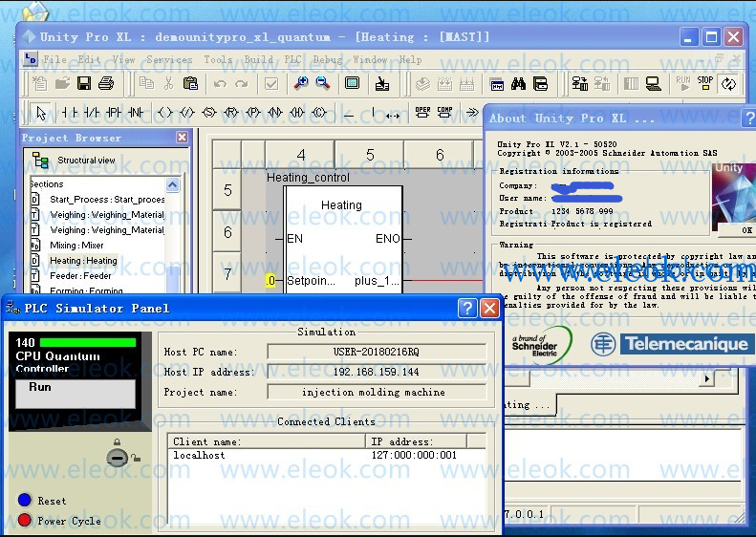Expand the toolbar overflow double-arrow
This screenshot has height=537, width=756.
[x=472, y=113]
